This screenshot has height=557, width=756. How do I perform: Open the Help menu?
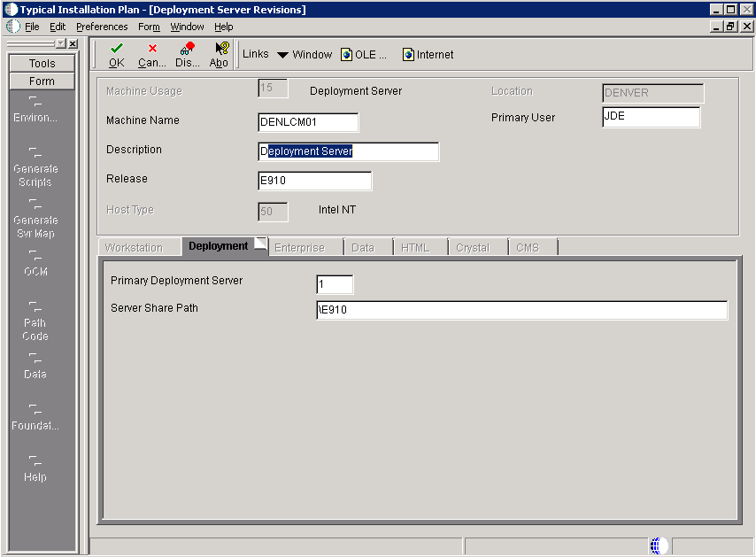coord(224,27)
